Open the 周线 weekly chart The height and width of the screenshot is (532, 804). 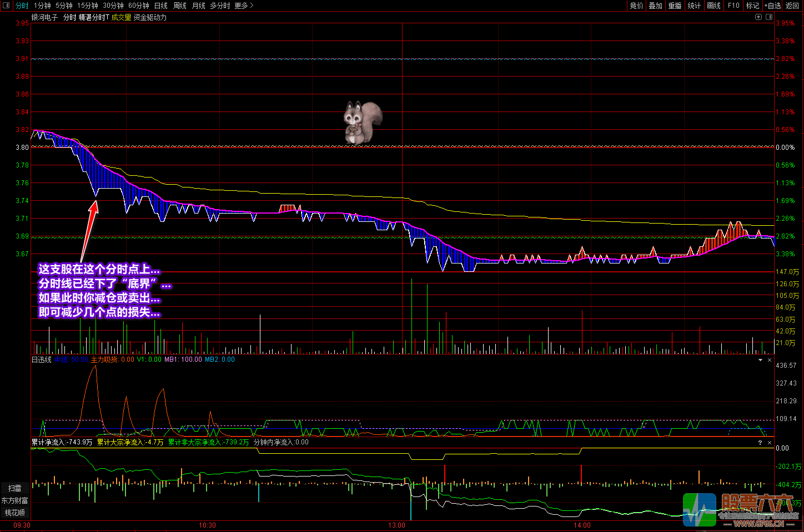pos(180,6)
